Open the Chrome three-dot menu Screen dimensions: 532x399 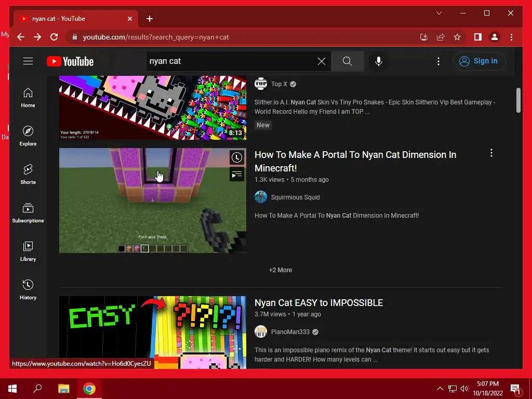(x=511, y=37)
